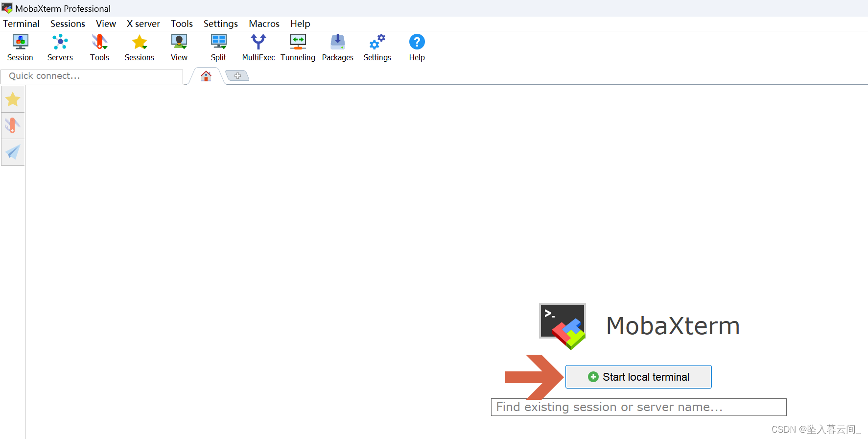Open the Sessions star toolbar icon
This screenshot has height=439, width=868.
[x=139, y=48]
